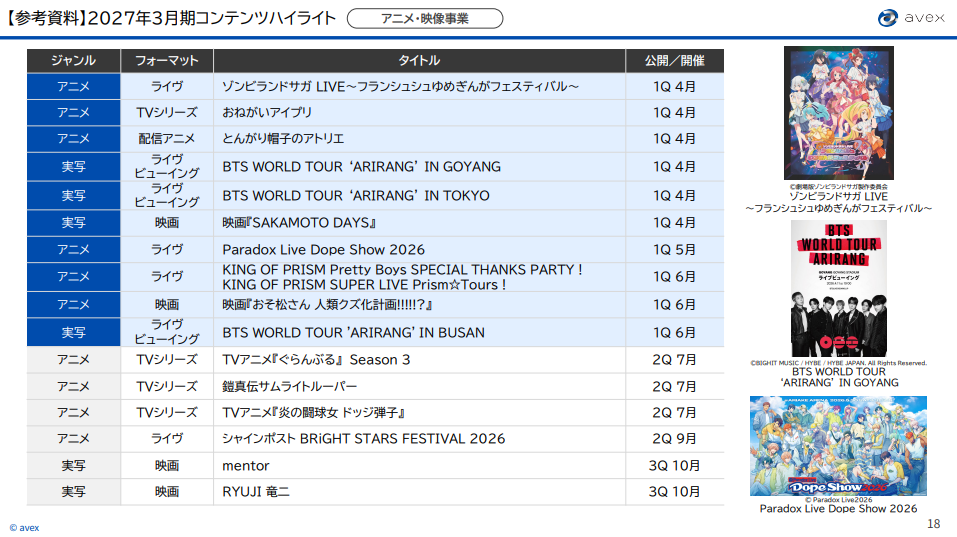Viewport: 957px width, 537px height.
Task: Click title 映画『SAKAMOTO DAYS』
Action: pos(299,223)
